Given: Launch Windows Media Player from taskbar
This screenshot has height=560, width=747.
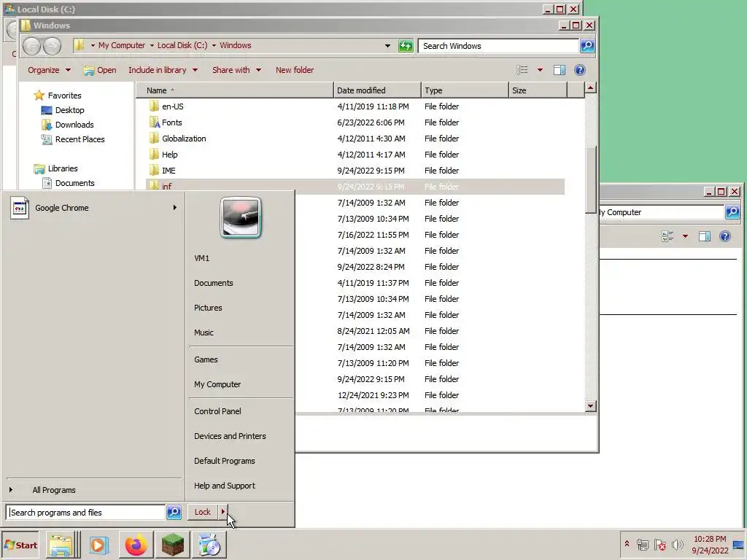Looking at the screenshot, I should click(x=99, y=545).
